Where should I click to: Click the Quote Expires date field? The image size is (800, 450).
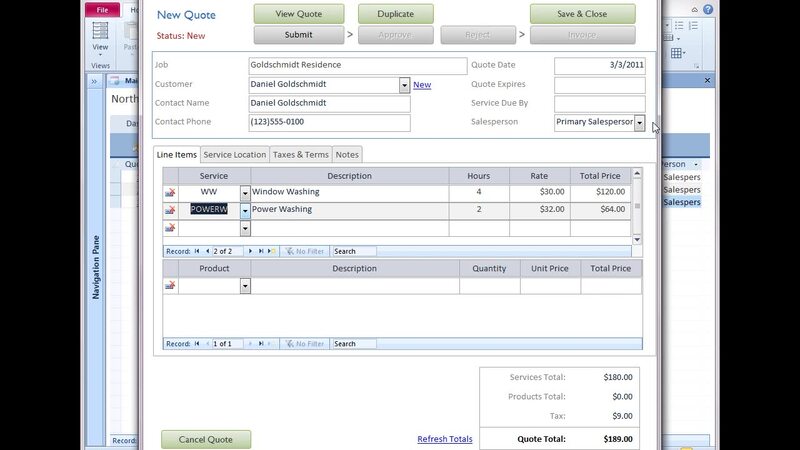pyautogui.click(x=599, y=85)
